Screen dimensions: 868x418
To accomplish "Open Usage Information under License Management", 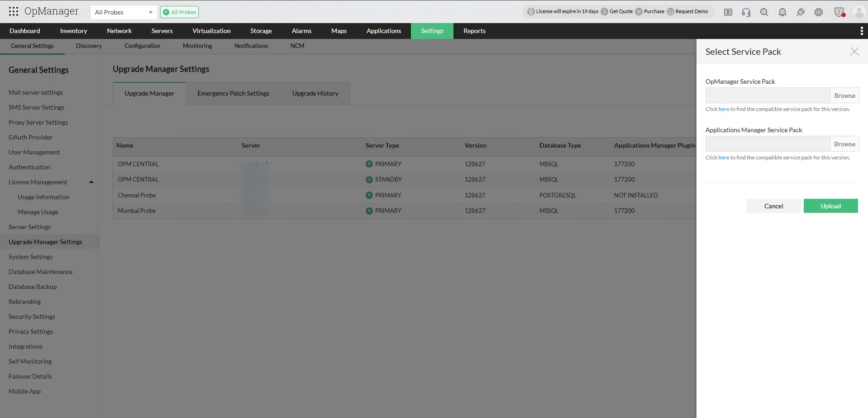I will click(x=43, y=197).
